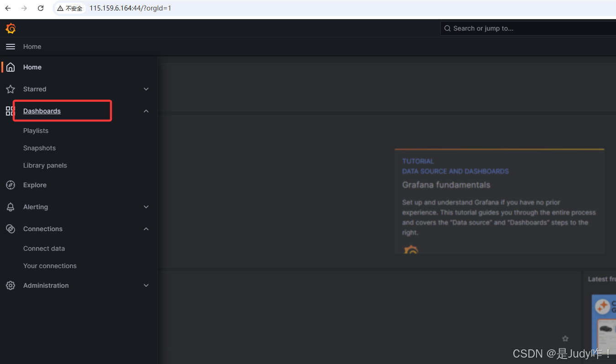The width and height of the screenshot is (616, 364).
Task: Click the browser forward arrow
Action: (24, 8)
